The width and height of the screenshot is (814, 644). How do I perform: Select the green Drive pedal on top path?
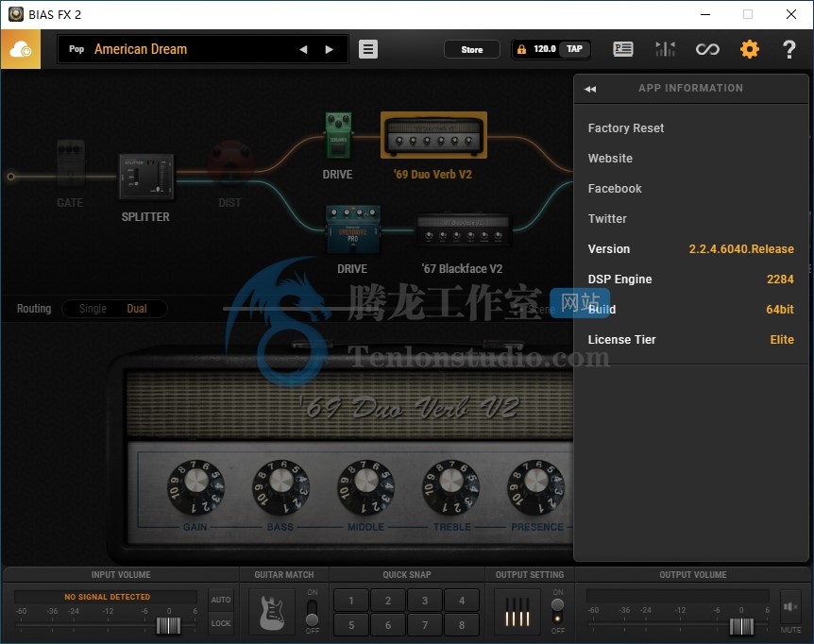(338, 135)
